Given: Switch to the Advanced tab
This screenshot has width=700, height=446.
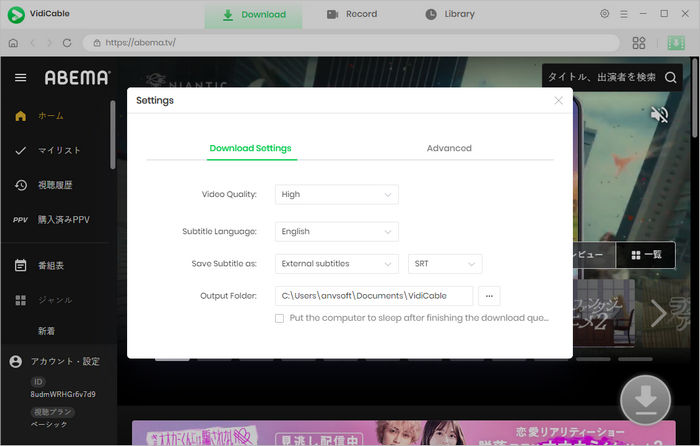Looking at the screenshot, I should click(x=449, y=148).
